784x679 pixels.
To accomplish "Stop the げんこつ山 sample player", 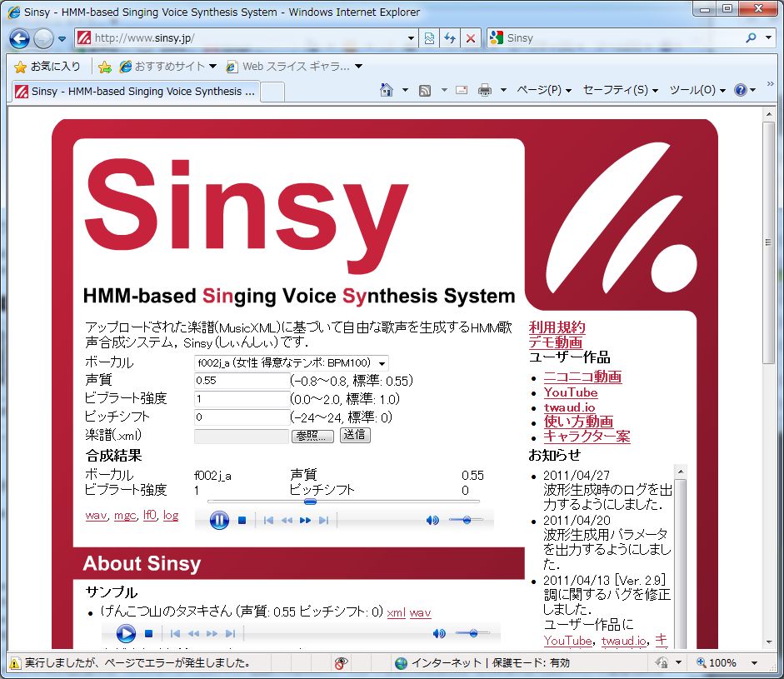I will (x=148, y=633).
